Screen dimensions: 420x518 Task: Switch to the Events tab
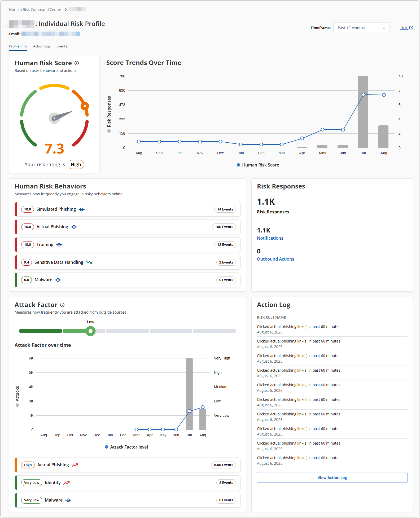pyautogui.click(x=62, y=46)
